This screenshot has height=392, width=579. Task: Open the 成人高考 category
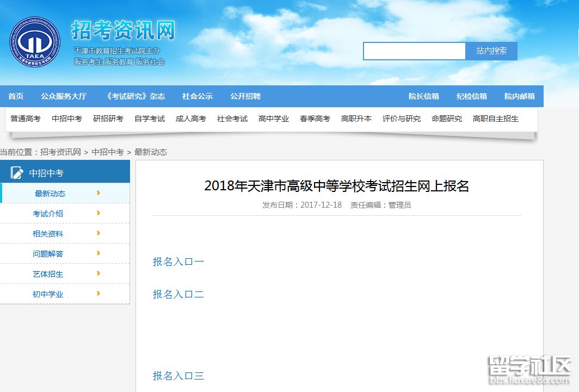coord(191,118)
